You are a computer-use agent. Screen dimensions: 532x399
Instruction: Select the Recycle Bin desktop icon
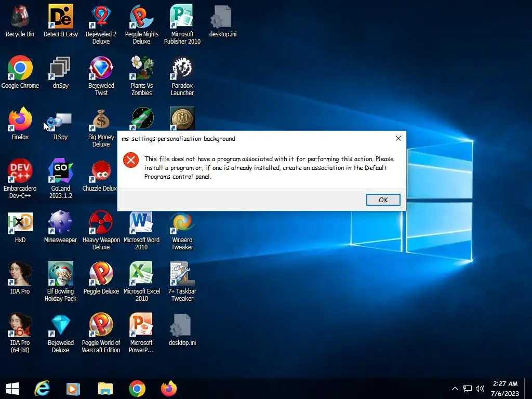(20, 21)
